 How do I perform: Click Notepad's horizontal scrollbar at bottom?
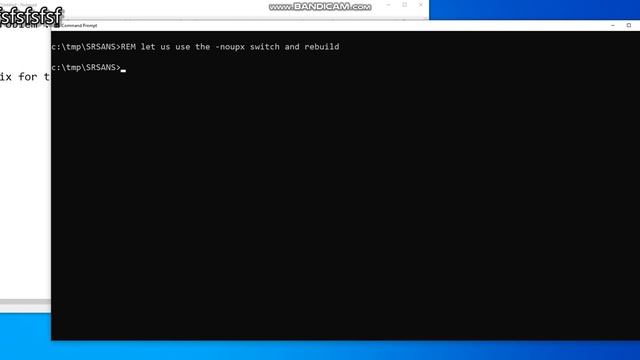(x=25, y=302)
